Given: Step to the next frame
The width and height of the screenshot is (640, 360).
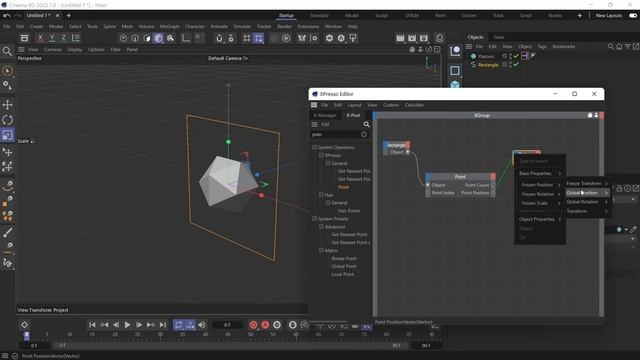Looking at the screenshot, I should coord(139,325).
